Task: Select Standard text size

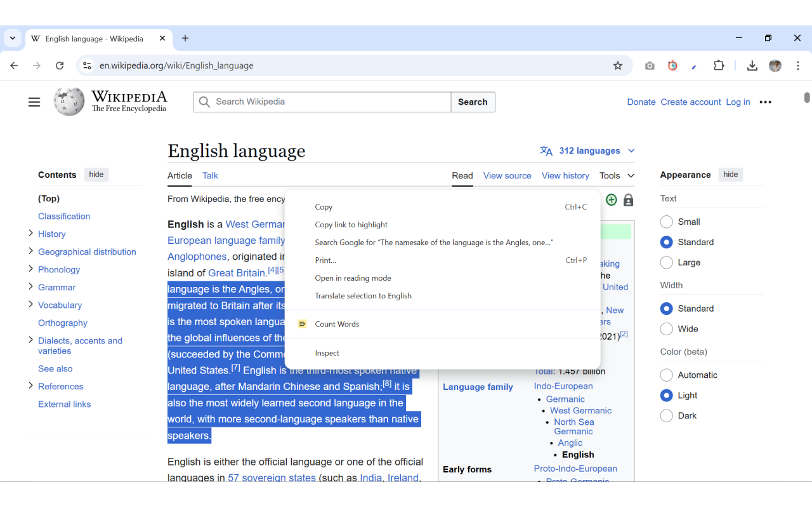Action: click(x=666, y=242)
